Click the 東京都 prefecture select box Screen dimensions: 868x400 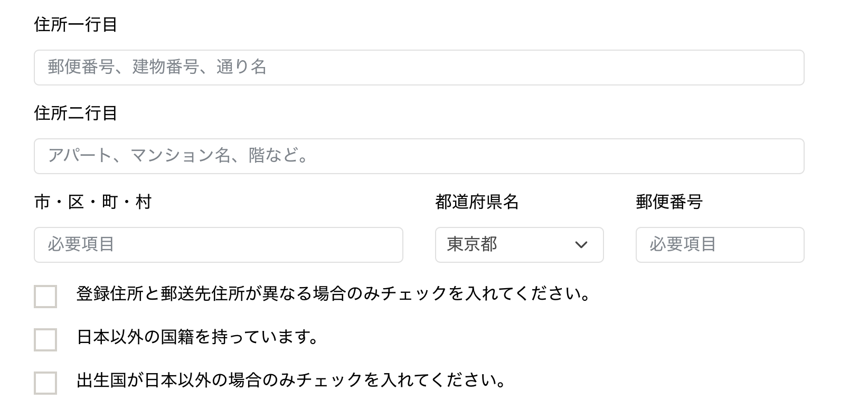(507, 245)
